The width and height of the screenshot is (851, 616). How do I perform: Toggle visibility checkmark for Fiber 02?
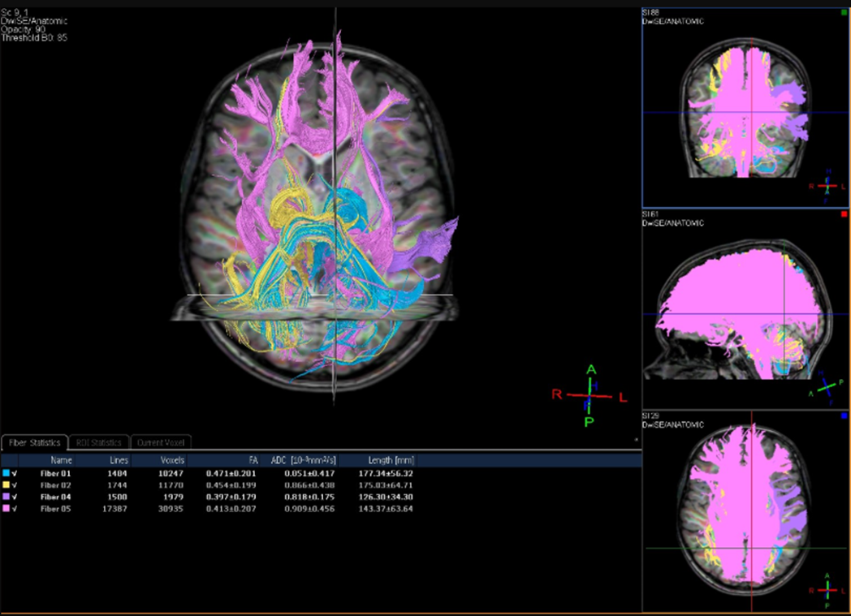15,485
